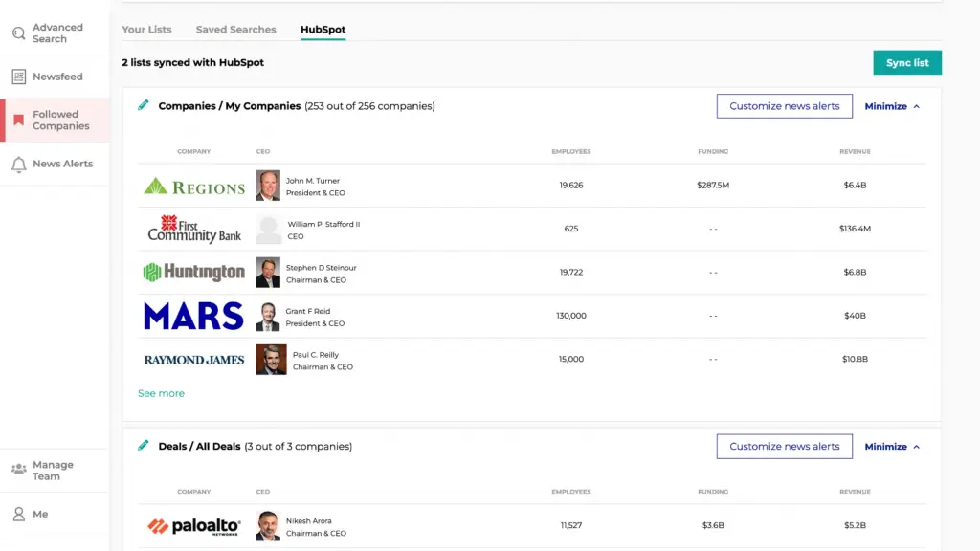Click the MARS company logo
The height and width of the screenshot is (551, 980).
pos(194,316)
